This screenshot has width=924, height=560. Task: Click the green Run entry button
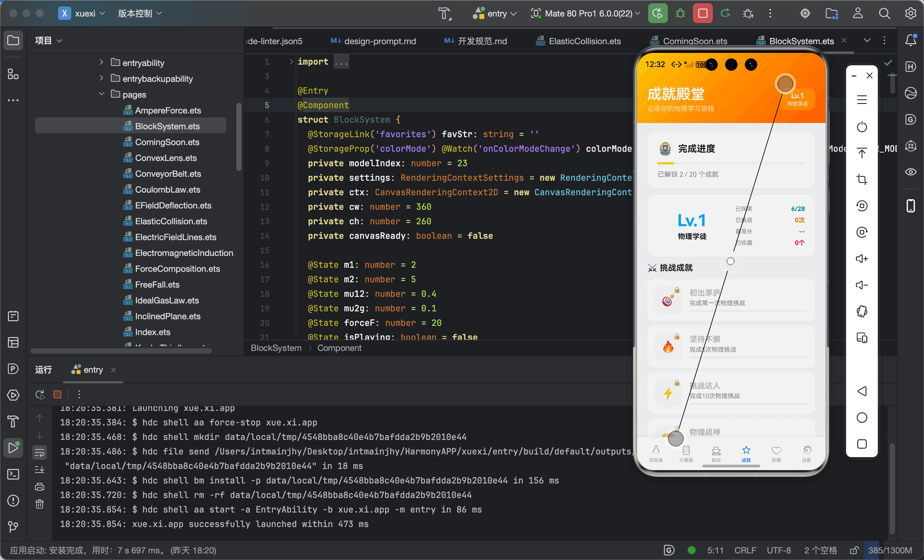click(657, 14)
